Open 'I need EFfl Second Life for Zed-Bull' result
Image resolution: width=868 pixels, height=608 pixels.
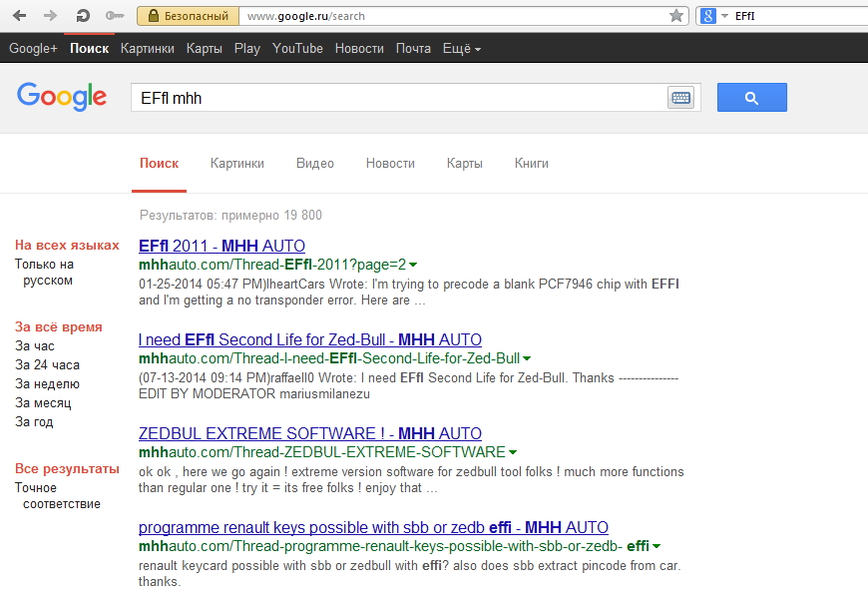(x=310, y=339)
